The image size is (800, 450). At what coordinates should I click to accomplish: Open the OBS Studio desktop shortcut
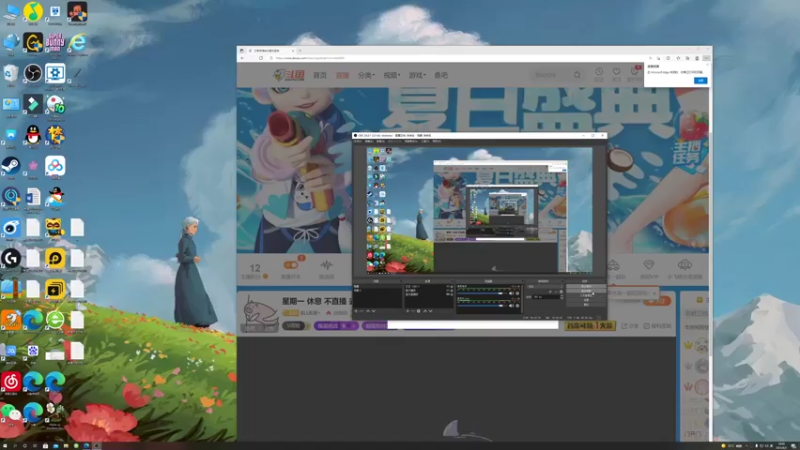coord(33,73)
